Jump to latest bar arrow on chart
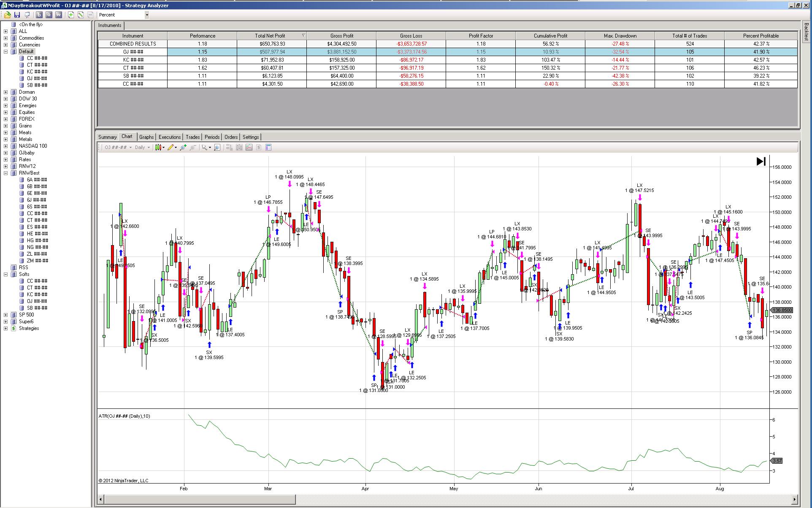 (x=761, y=162)
